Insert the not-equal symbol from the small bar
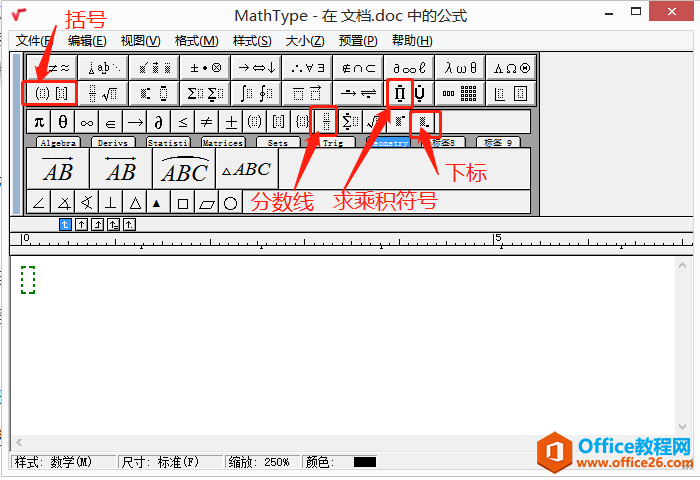Screen dimensions: 700x480 (x=207, y=121)
